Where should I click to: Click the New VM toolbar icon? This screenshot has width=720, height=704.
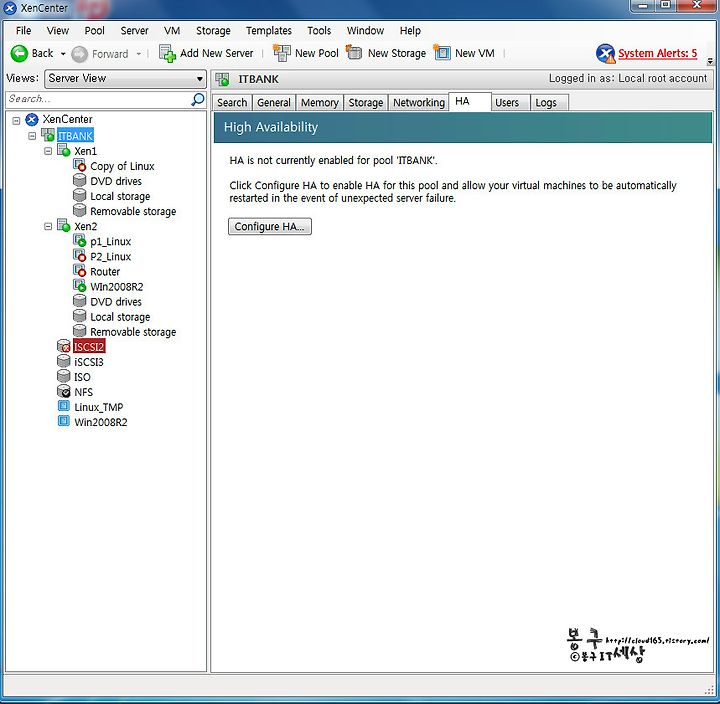point(442,52)
